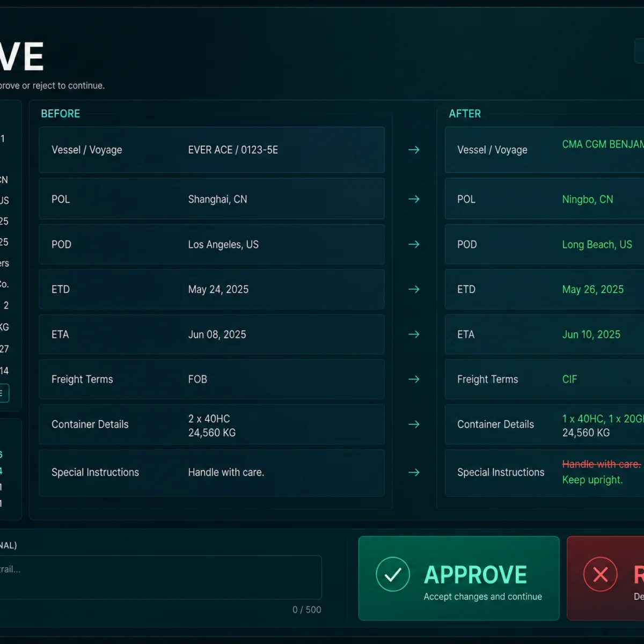This screenshot has height=644, width=644.
Task: Select 'CIF' after freight terms value
Action: (x=569, y=379)
